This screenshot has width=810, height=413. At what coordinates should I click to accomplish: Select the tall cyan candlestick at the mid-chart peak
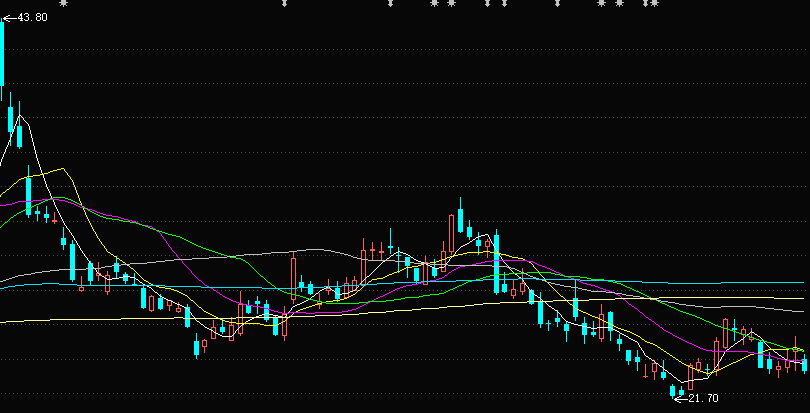pyautogui.click(x=460, y=216)
